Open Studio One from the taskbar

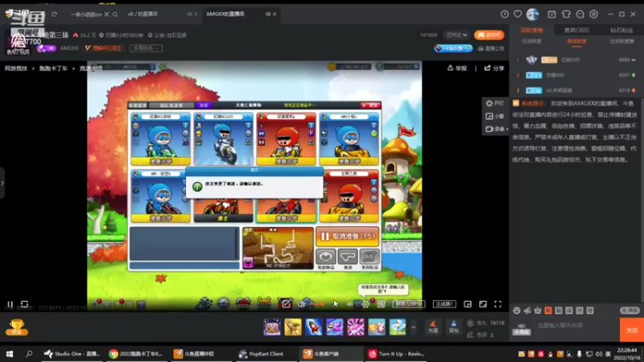pyautogui.click(x=72, y=354)
